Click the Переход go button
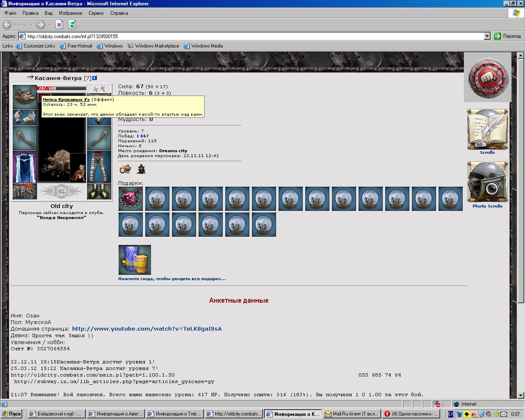 (508, 36)
